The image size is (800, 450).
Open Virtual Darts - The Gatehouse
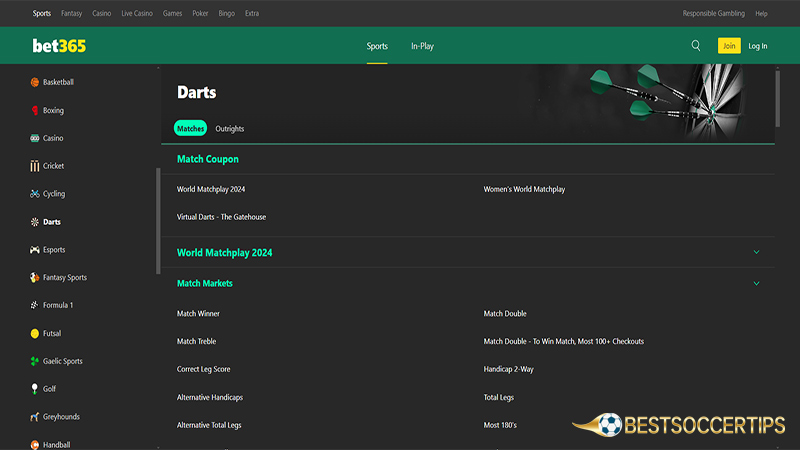pos(221,217)
